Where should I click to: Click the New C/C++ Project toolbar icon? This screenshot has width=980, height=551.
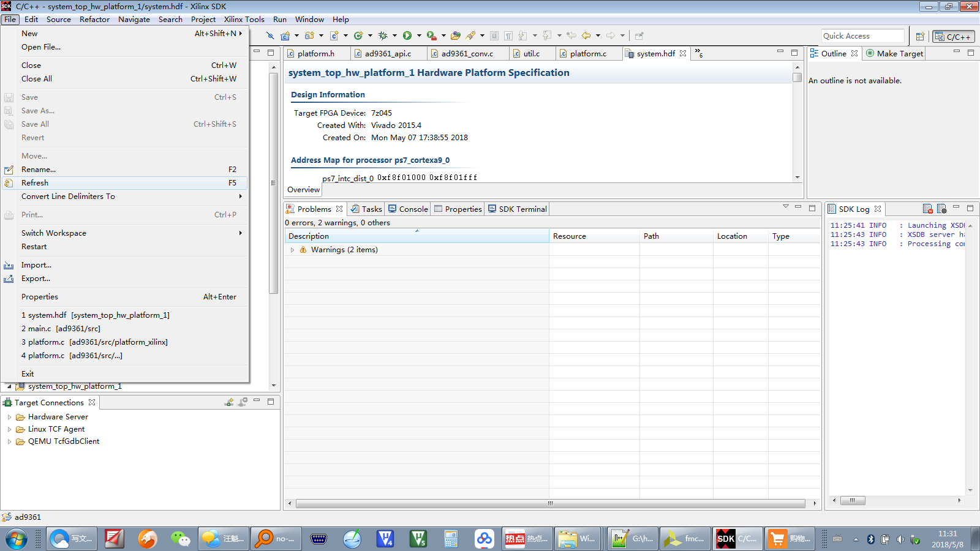[285, 36]
